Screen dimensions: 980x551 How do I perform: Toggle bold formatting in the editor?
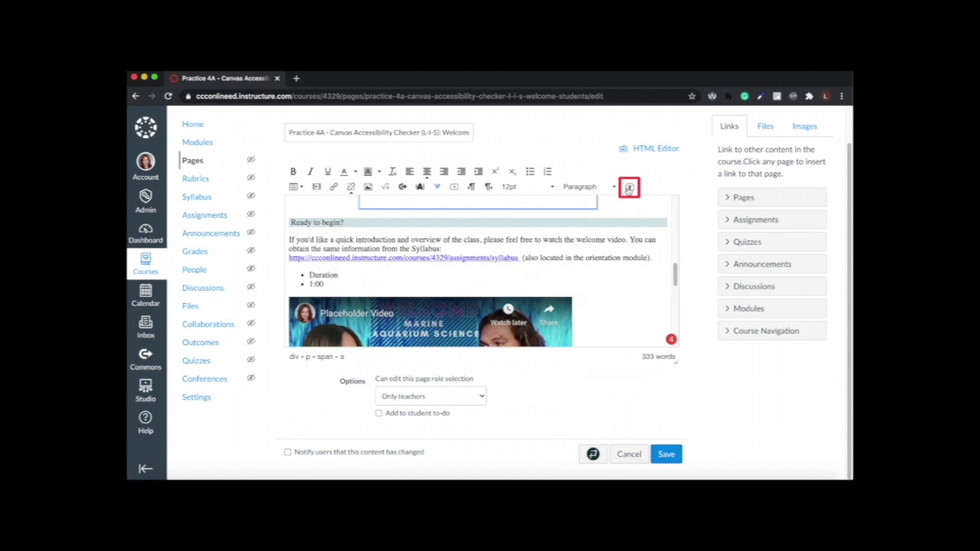tap(293, 171)
